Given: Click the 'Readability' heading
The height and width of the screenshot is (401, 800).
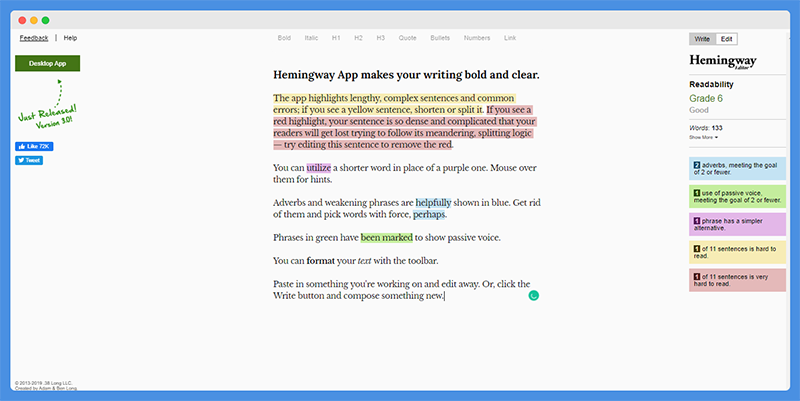Looking at the screenshot, I should (711, 84).
